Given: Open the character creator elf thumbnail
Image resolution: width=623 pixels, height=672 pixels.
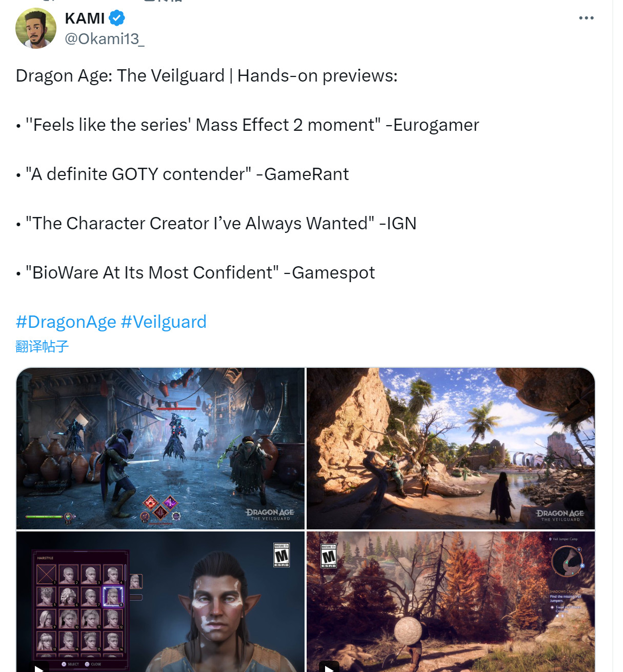Looking at the screenshot, I should [160, 602].
